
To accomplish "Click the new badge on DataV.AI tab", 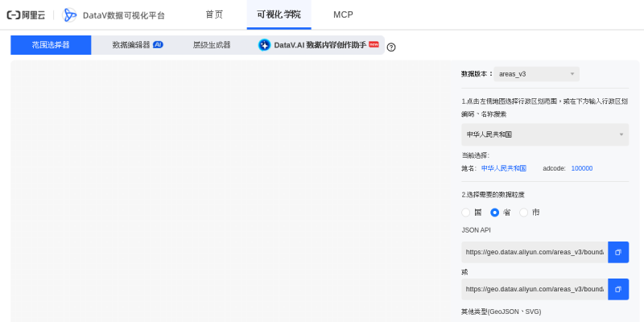I will [x=374, y=44].
